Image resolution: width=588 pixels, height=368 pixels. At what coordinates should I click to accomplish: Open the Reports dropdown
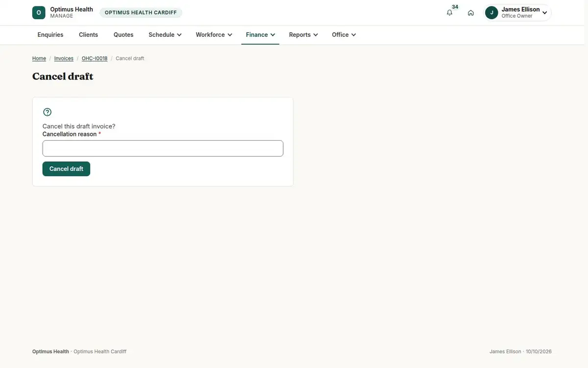303,35
